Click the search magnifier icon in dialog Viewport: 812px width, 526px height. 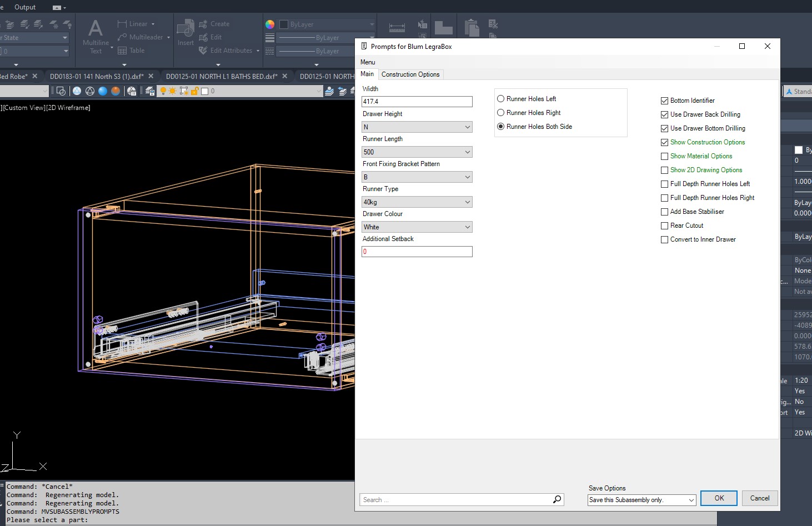coord(557,499)
